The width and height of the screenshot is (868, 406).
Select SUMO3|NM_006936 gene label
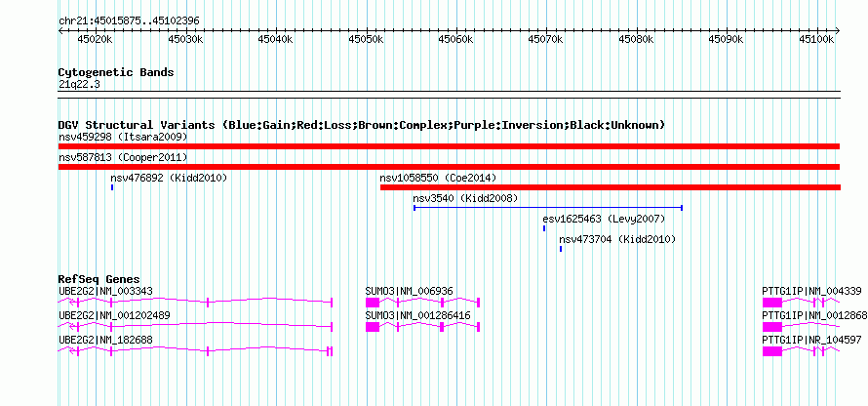point(409,291)
